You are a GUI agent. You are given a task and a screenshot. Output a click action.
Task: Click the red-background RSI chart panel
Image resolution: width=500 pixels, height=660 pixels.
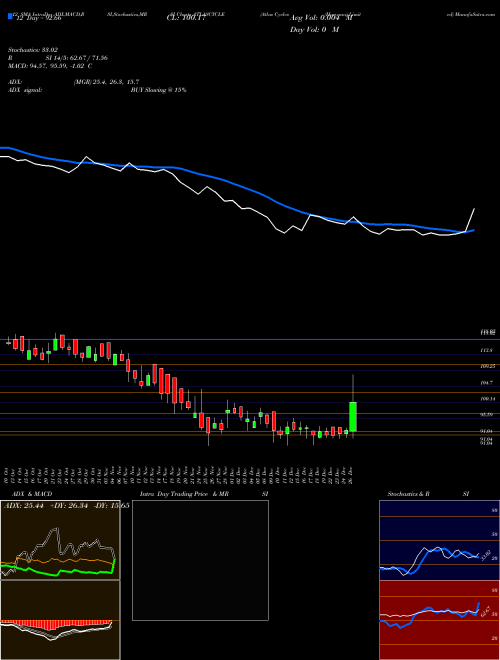(439, 620)
